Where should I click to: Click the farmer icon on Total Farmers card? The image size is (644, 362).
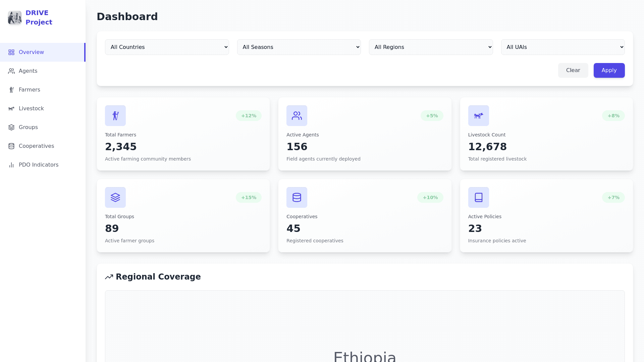point(115,116)
